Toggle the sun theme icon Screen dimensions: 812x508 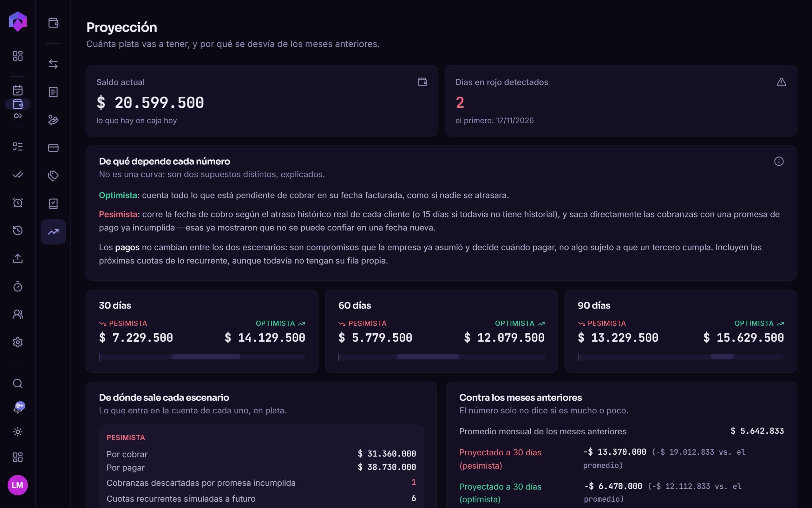[x=17, y=432]
